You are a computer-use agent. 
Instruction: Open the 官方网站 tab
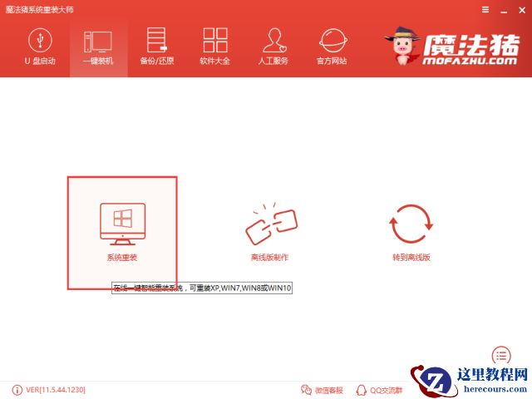332,47
